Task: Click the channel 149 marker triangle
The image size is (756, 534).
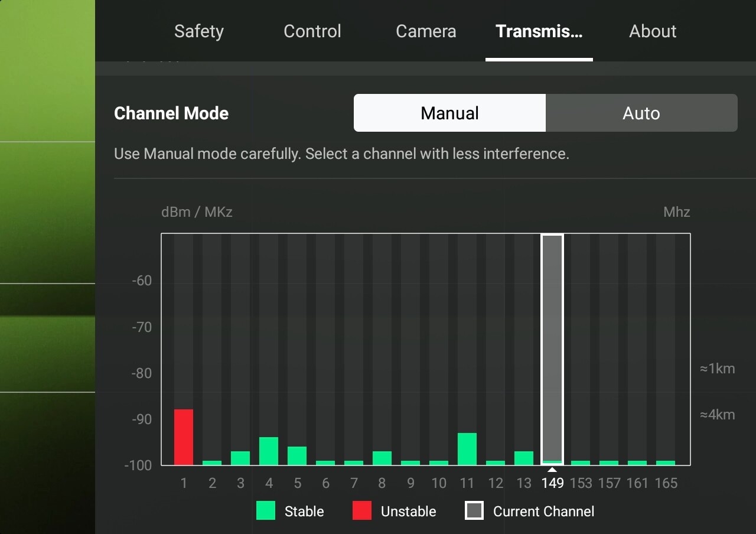Action: coord(552,470)
